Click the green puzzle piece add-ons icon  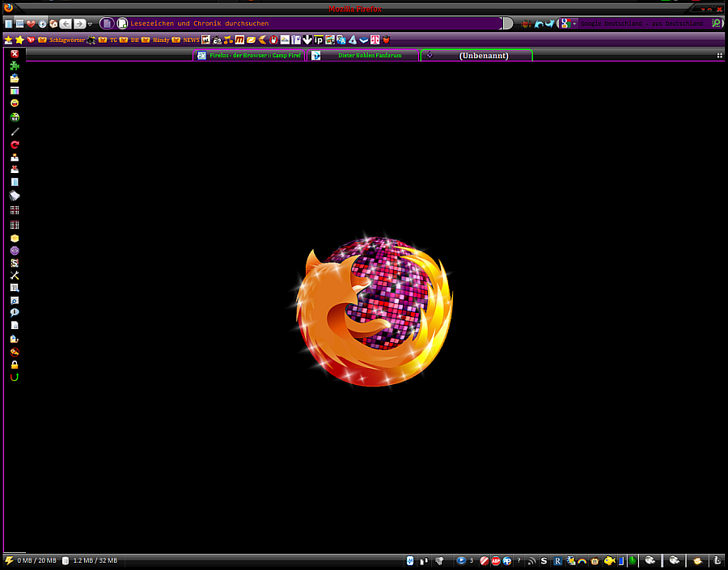15,66
